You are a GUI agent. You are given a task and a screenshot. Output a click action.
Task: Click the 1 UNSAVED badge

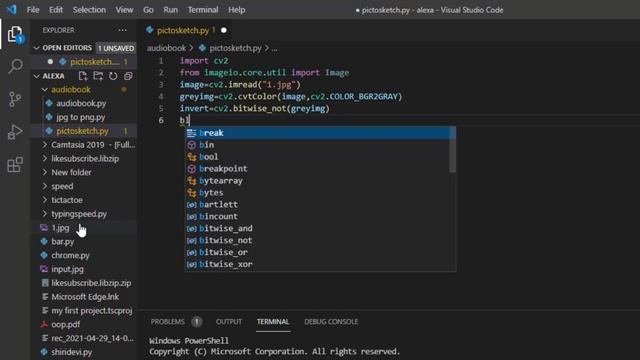[x=116, y=48]
